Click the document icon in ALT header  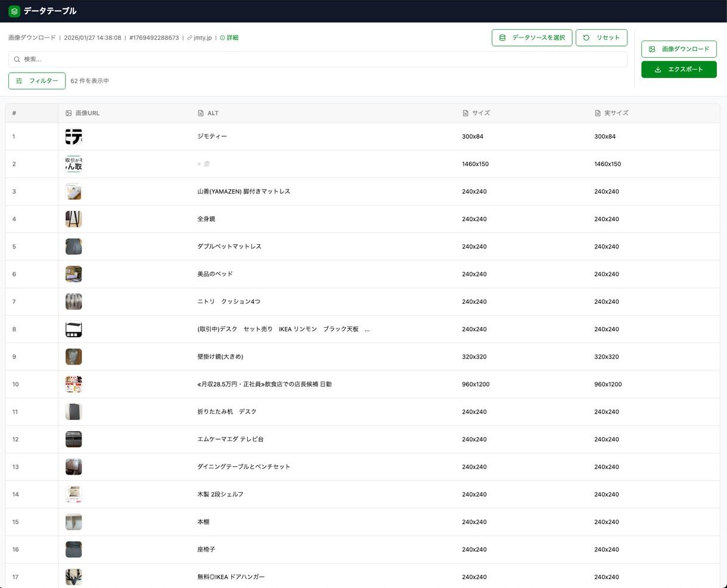[x=201, y=113]
